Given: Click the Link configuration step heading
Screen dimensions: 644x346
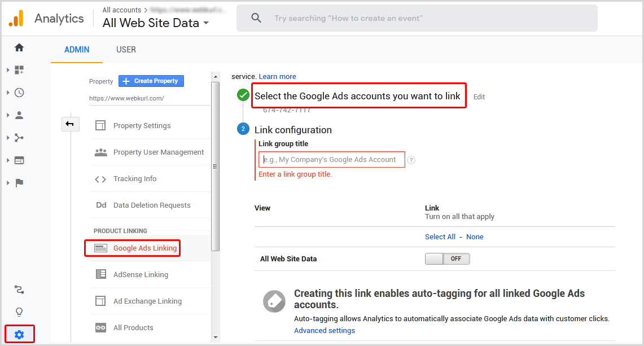Looking at the screenshot, I should 293,130.
